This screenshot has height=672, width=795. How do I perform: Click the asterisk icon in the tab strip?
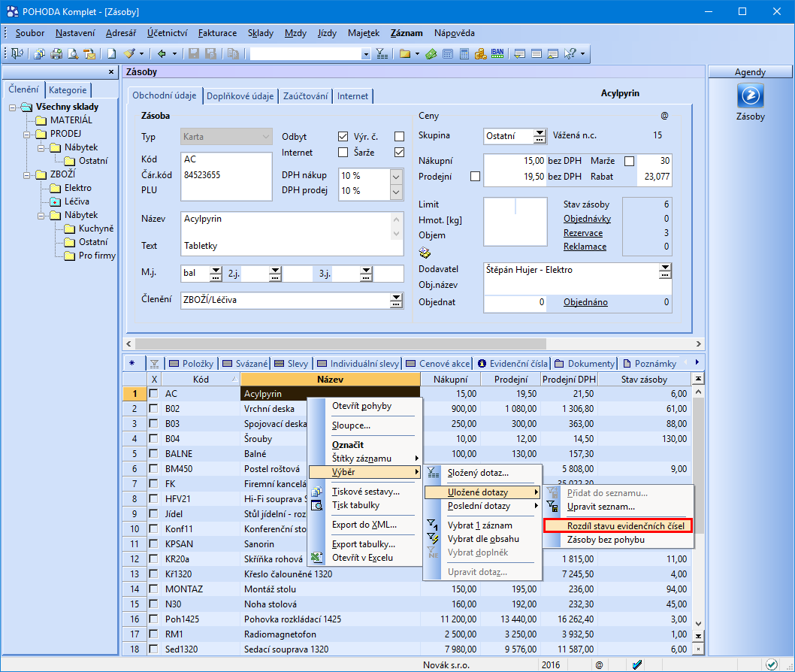click(x=132, y=363)
